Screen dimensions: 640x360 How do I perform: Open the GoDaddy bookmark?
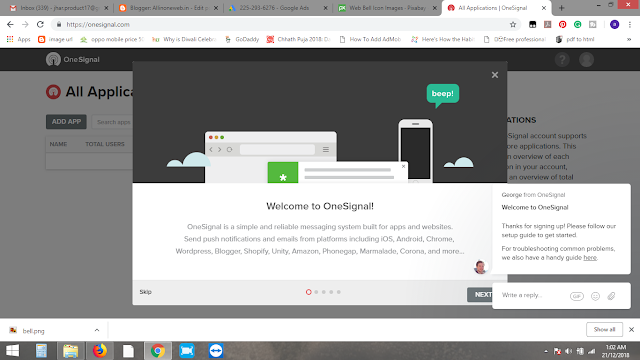[242, 39]
